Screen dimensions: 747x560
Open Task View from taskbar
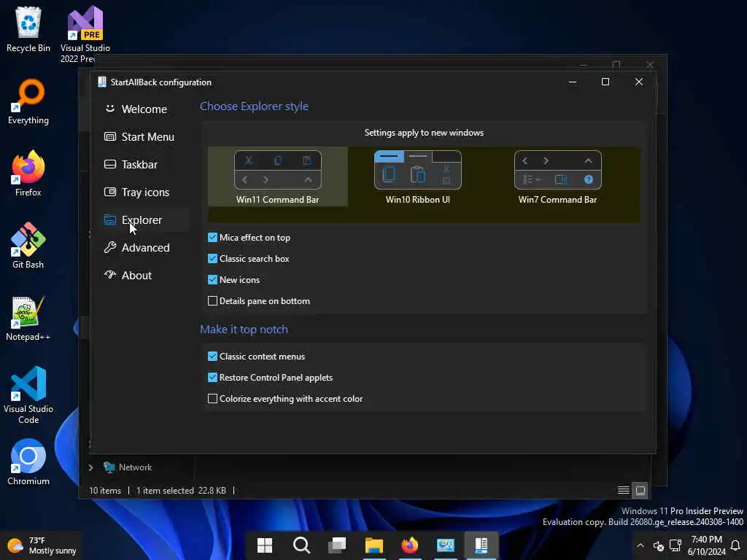point(337,545)
